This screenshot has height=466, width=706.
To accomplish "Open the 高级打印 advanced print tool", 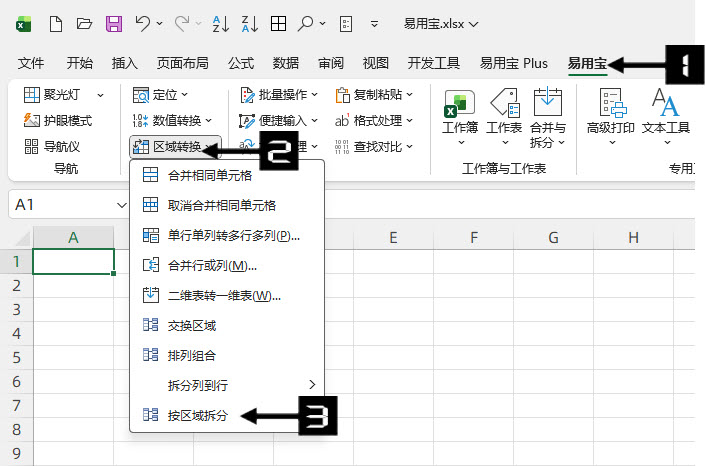I will [610, 115].
